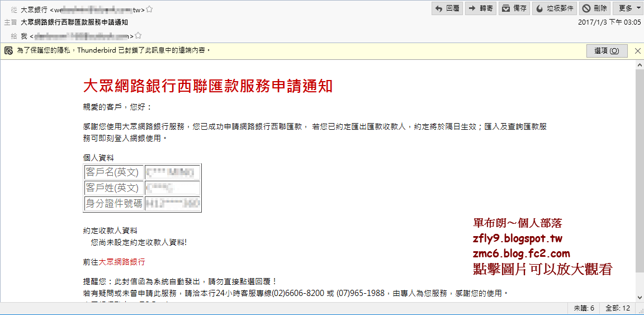Click the sender name 大眾銀行 in 從 row
The image size is (644, 315).
coord(34,9)
